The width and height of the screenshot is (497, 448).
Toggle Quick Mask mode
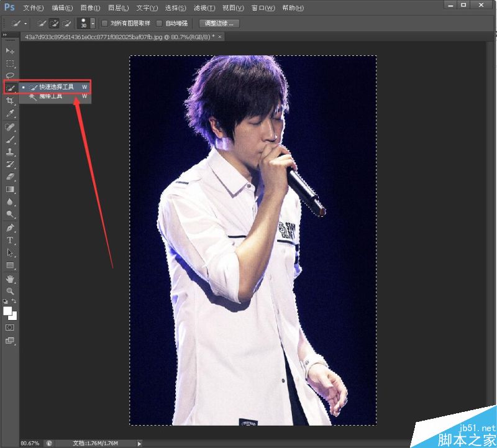(10, 327)
